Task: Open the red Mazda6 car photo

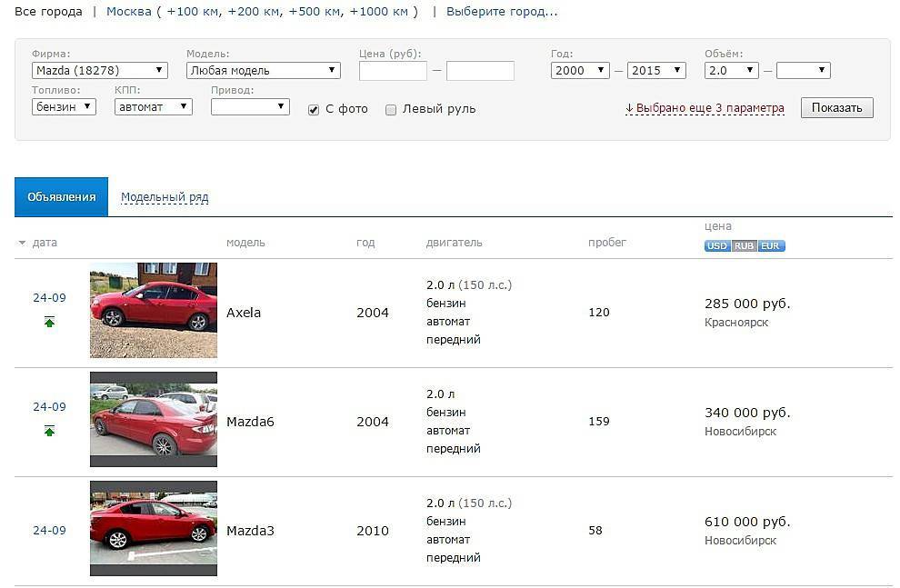Action: [154, 419]
